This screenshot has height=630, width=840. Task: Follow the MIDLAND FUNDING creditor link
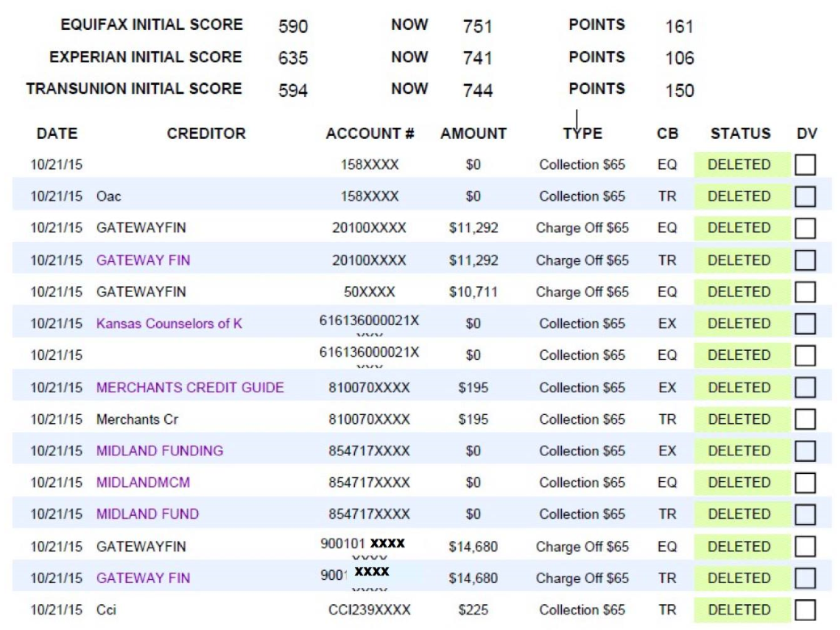click(x=159, y=451)
